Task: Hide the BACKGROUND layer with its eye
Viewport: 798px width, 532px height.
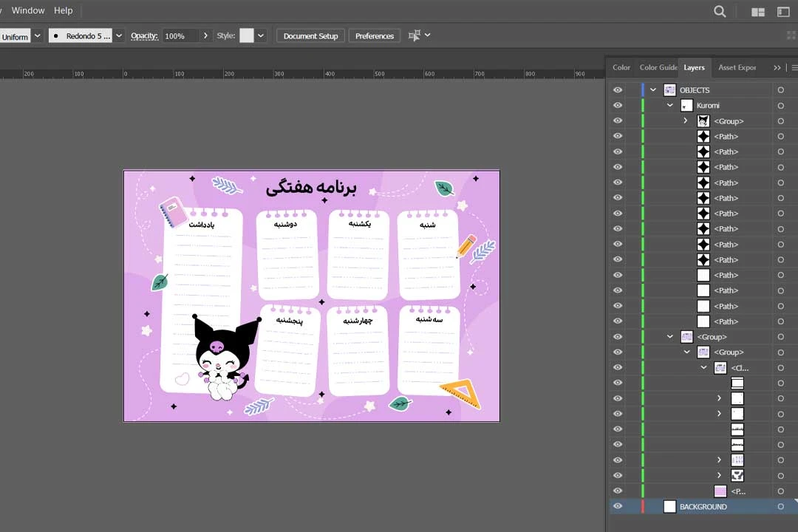Action: tap(618, 507)
